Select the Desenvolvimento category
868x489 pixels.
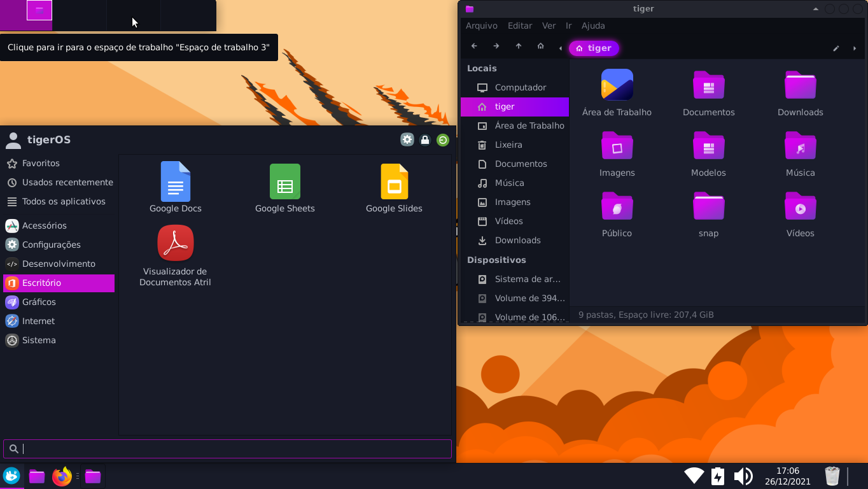59,264
